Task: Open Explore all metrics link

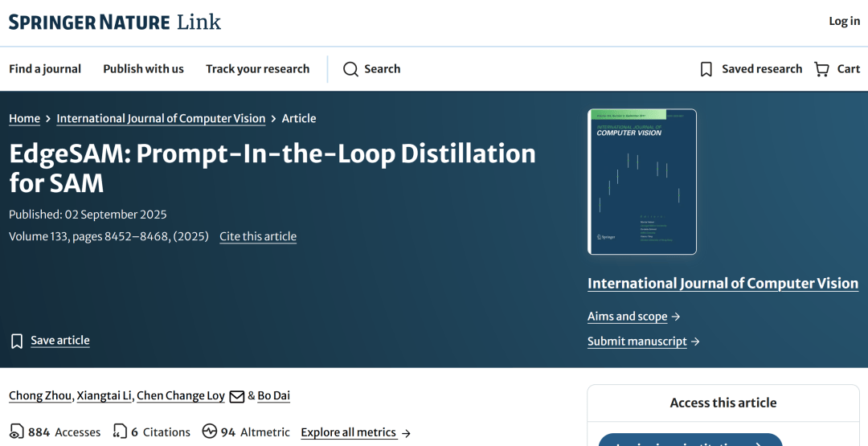Action: pyautogui.click(x=349, y=432)
